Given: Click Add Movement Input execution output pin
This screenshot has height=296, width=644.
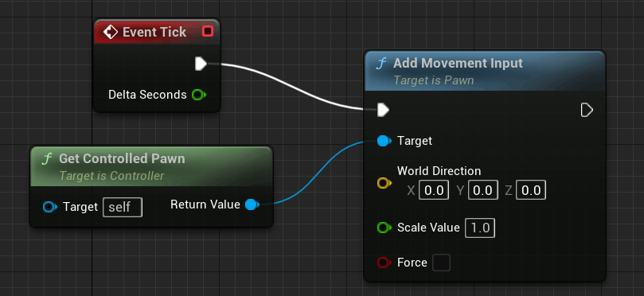Looking at the screenshot, I should [587, 110].
